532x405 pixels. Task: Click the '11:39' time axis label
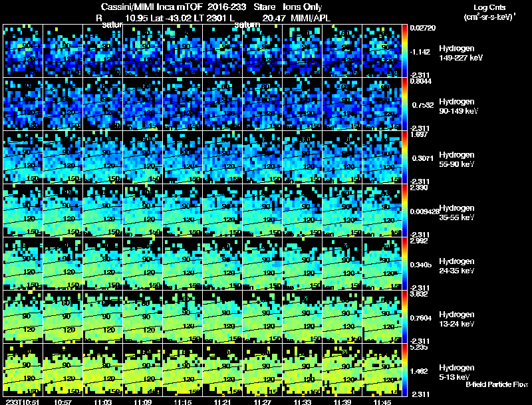point(342,402)
